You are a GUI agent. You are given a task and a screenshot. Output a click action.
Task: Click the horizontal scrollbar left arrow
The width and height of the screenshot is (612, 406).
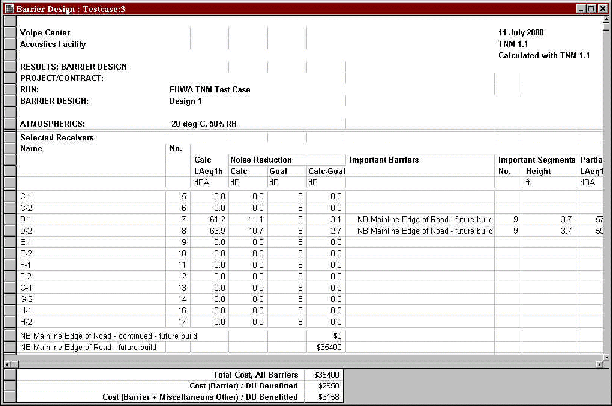tap(7, 364)
